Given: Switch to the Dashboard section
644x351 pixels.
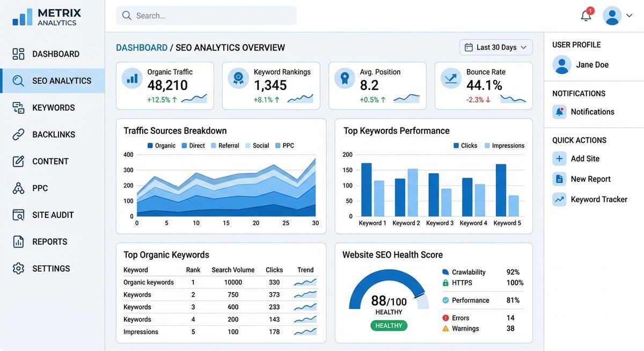Looking at the screenshot, I should tap(18, 54).
